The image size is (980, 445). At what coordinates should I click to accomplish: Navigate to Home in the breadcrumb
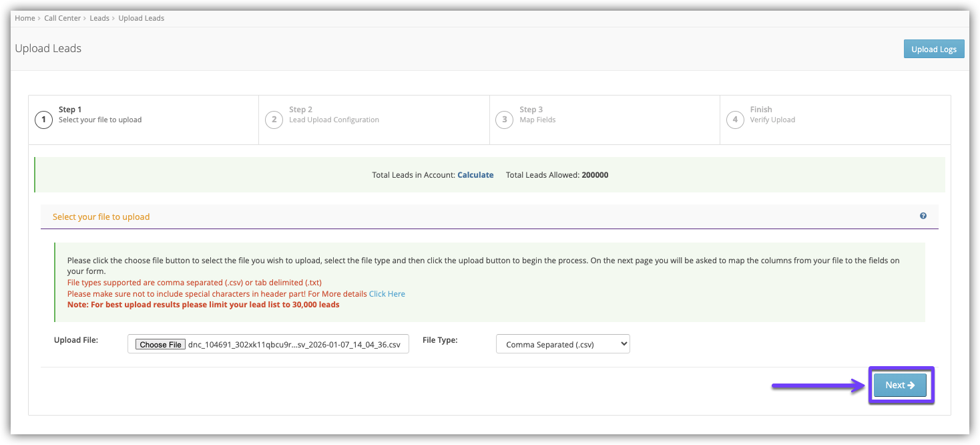(25, 18)
